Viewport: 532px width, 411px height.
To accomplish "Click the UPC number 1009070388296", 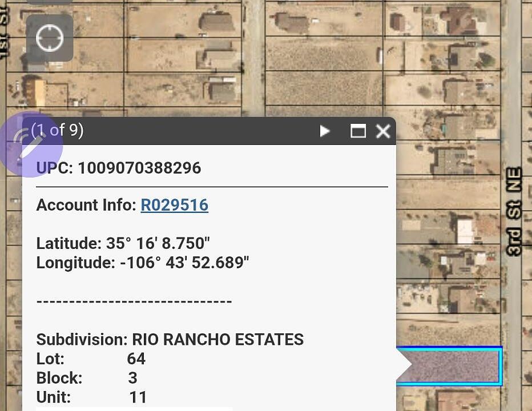I will pyautogui.click(x=139, y=168).
